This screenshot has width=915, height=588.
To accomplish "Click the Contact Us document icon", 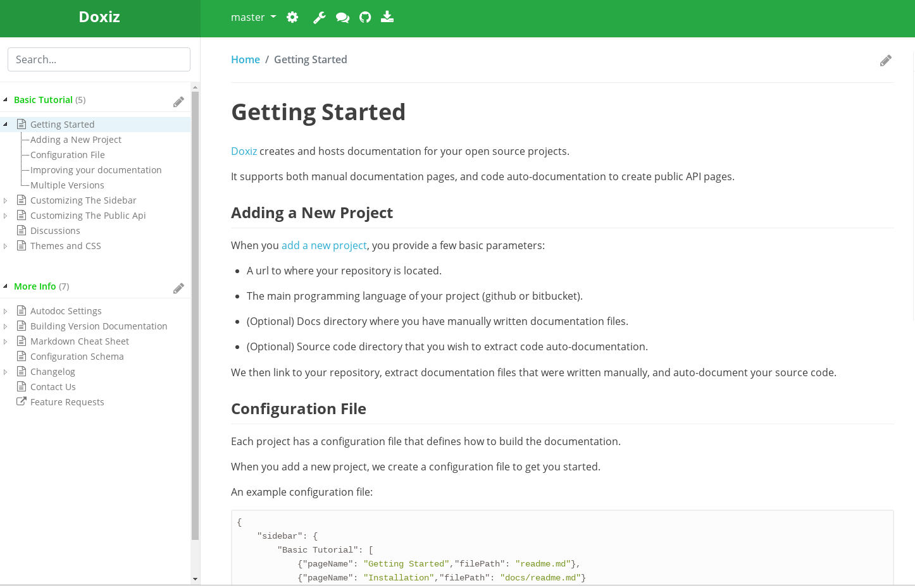I will [x=22, y=386].
